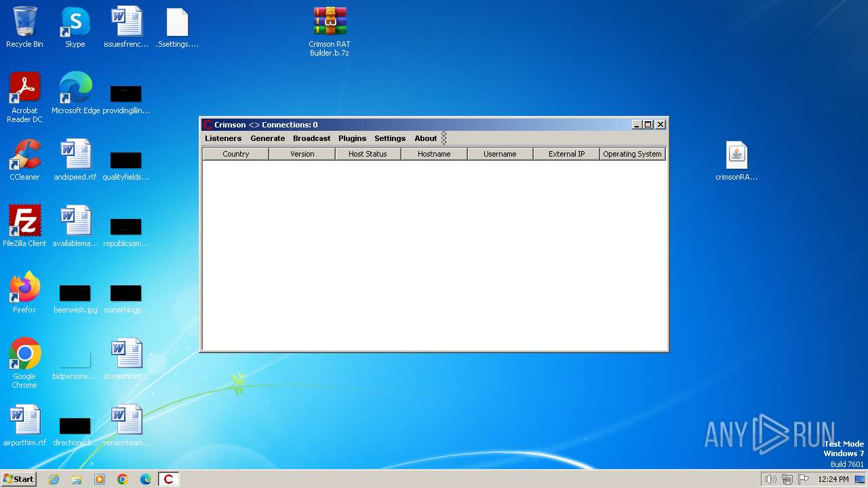Image resolution: width=868 pixels, height=488 pixels.
Task: Open Windows Explorer from the taskbar
Action: click(77, 479)
